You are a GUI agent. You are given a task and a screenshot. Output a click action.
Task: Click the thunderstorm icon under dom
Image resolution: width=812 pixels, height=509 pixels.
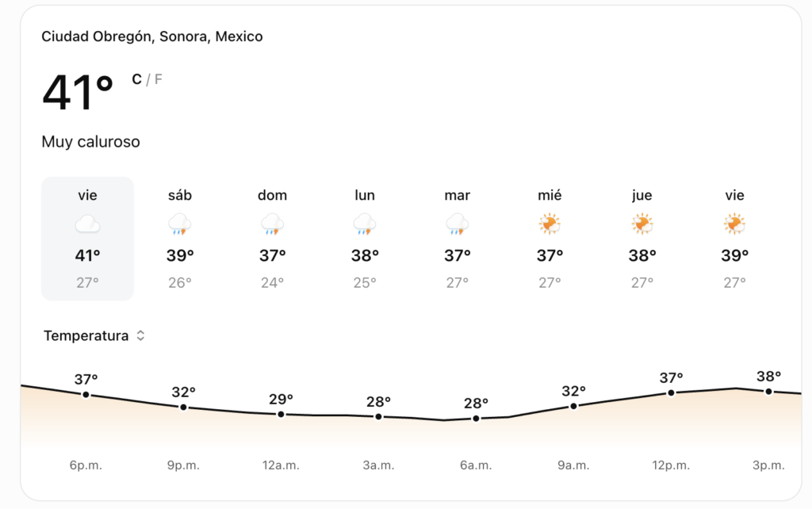tap(273, 224)
